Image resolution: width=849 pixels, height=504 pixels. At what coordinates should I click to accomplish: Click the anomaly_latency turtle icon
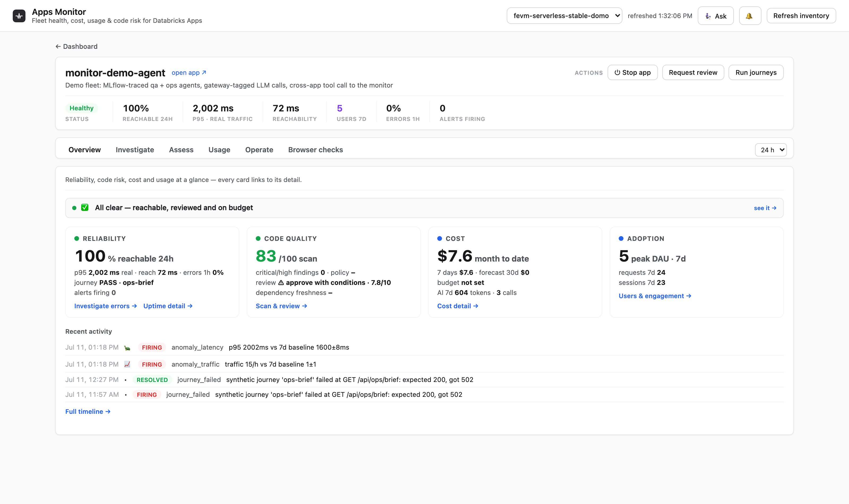click(x=127, y=348)
